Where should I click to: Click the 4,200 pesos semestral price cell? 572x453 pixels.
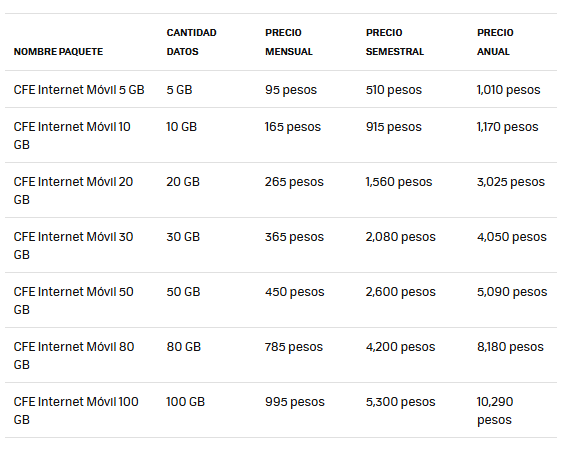point(401,347)
